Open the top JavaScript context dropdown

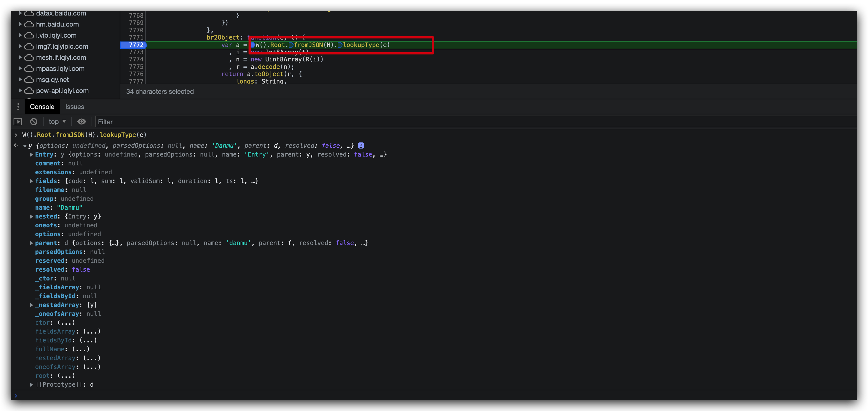click(x=57, y=122)
